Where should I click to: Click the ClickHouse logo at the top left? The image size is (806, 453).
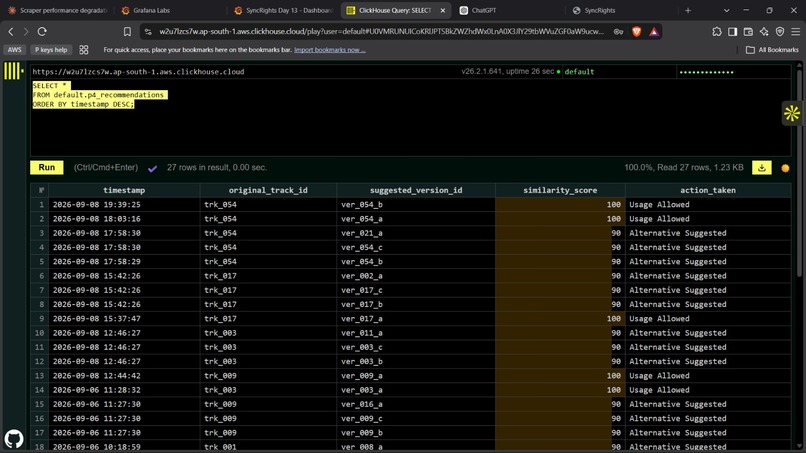click(14, 71)
